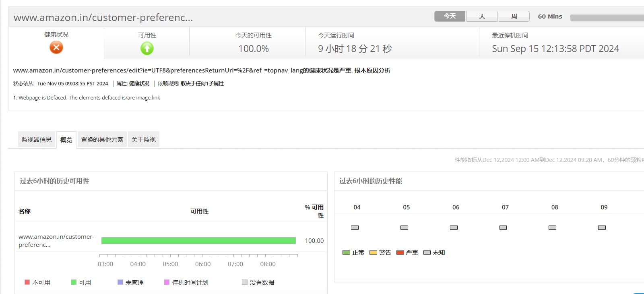Click the 可用 green legend swatch

[74, 282]
